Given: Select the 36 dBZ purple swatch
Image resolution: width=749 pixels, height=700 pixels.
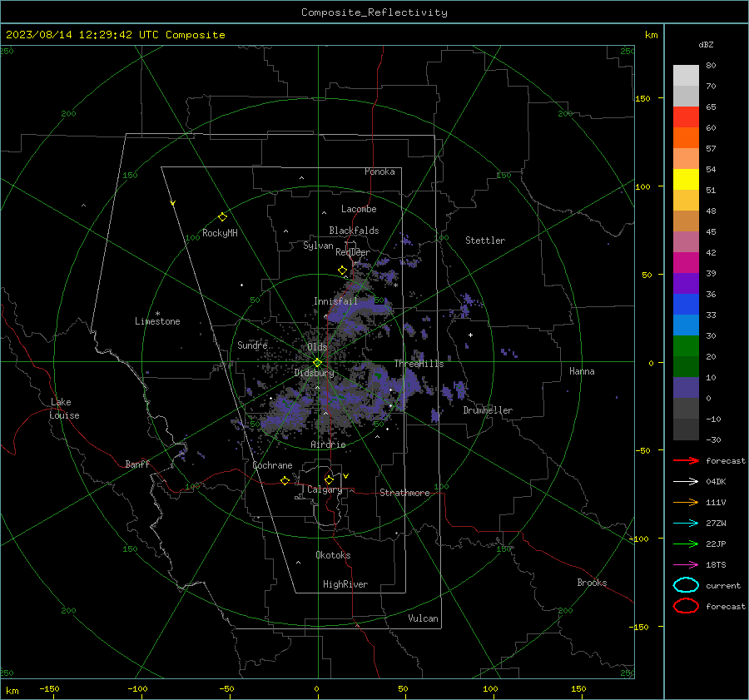Looking at the screenshot, I should pyautogui.click(x=686, y=283).
